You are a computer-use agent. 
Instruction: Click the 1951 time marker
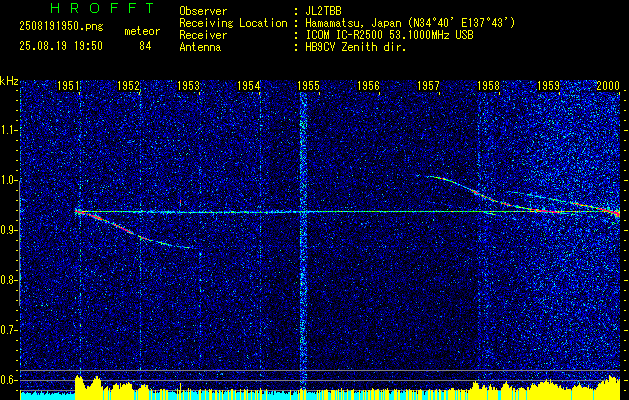click(69, 85)
